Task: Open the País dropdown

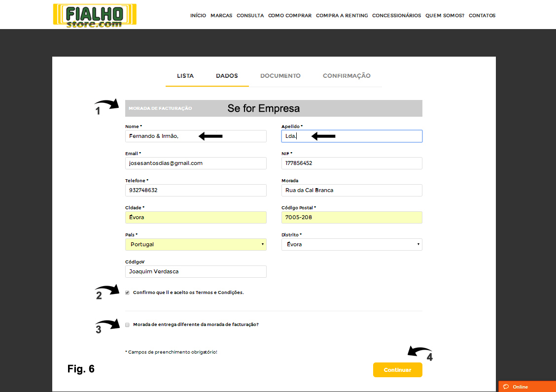Action: click(196, 244)
